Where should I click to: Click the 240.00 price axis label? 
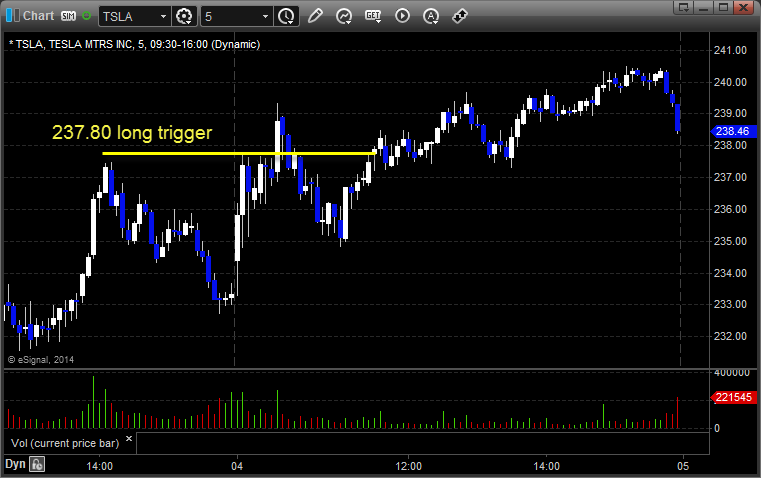click(x=730, y=82)
